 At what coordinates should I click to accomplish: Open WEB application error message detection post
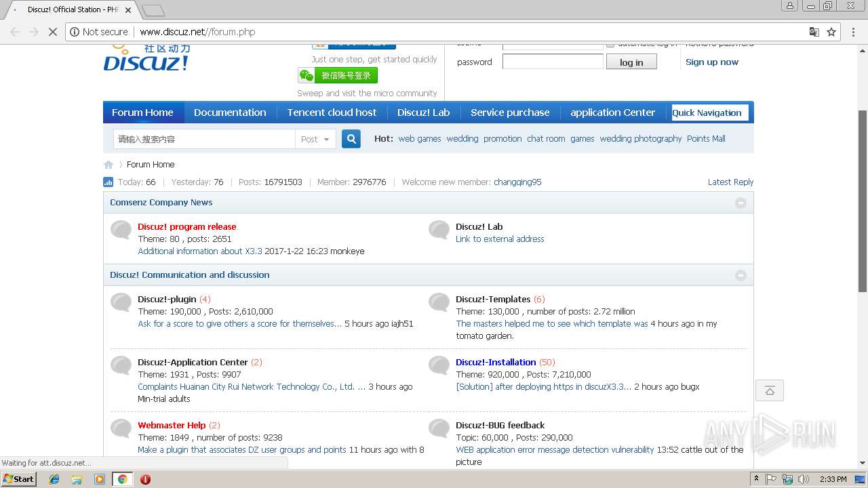pyautogui.click(x=555, y=449)
